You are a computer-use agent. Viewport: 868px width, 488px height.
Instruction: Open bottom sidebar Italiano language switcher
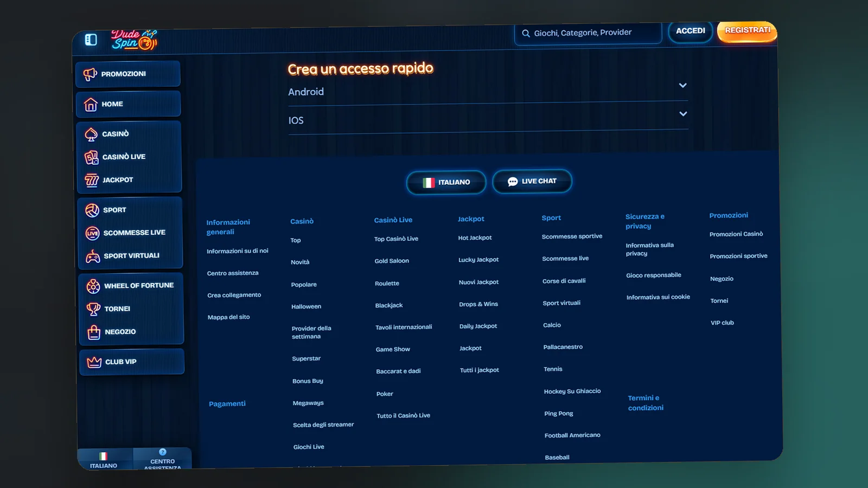point(104,459)
